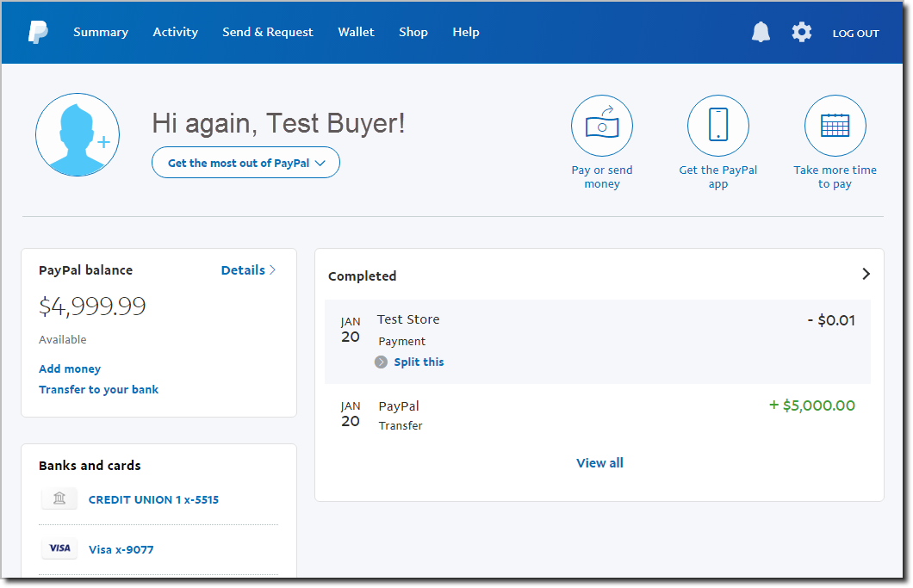
Task: Click Transfer to your bank link
Action: tap(98, 389)
